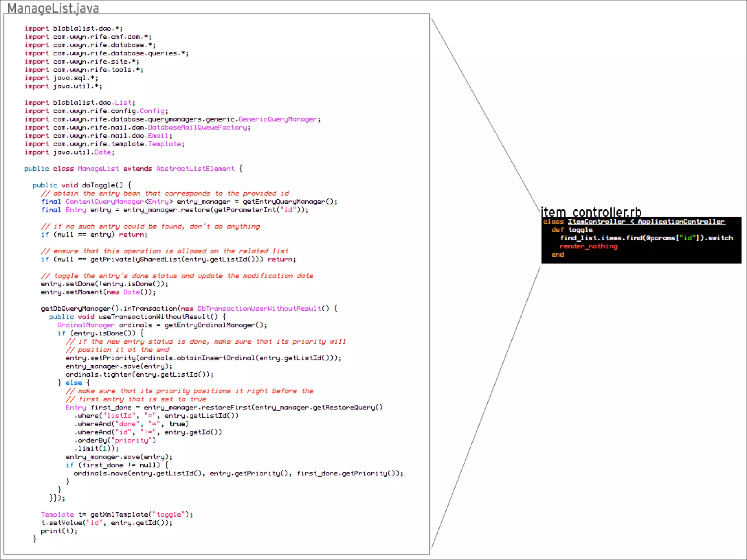Click comment 'if no such entry could be found'

click(x=150, y=226)
